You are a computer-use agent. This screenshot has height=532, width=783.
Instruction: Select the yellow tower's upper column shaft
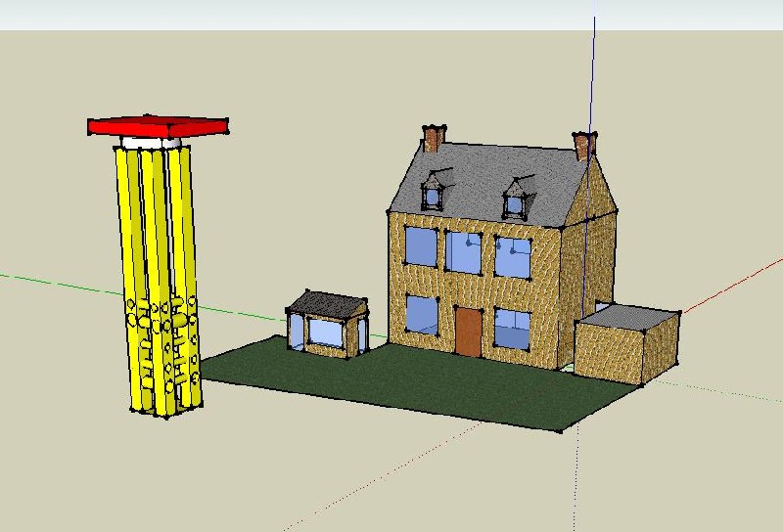tap(157, 215)
